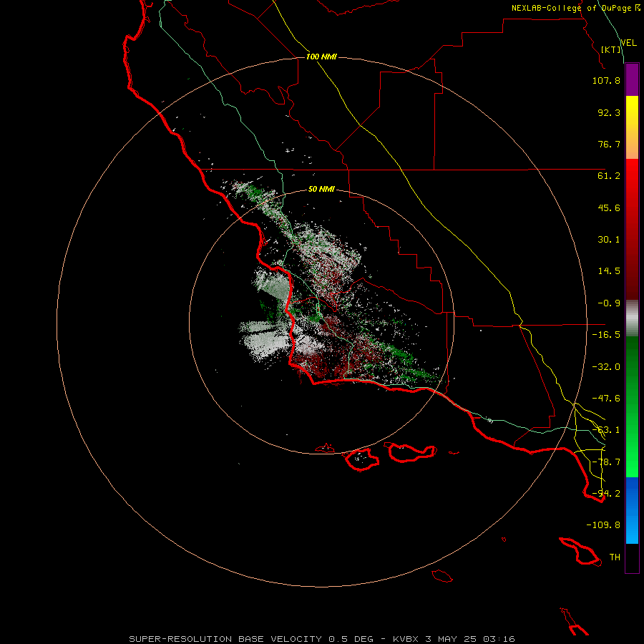This screenshot has height=644, width=644.
Task: Pick the blue segment of the velocity colorbar
Action: point(632,510)
